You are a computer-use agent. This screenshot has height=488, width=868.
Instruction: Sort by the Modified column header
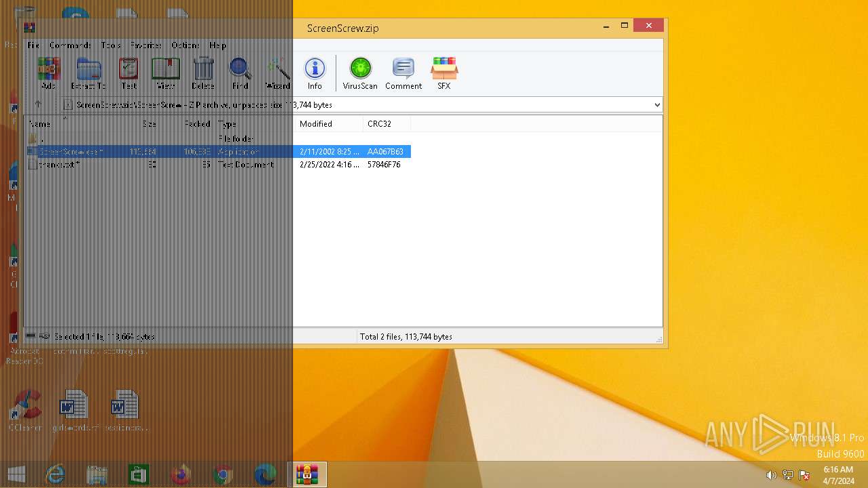click(x=328, y=124)
